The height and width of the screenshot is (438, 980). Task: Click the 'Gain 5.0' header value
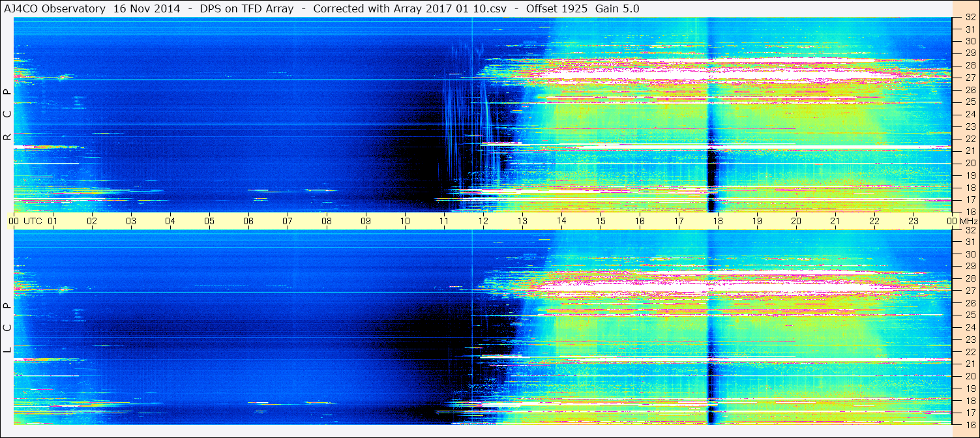[617, 8]
